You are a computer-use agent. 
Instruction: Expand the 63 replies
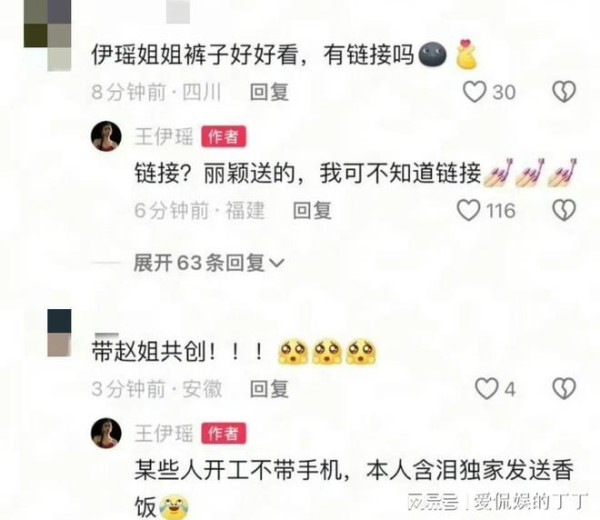pos(209,263)
